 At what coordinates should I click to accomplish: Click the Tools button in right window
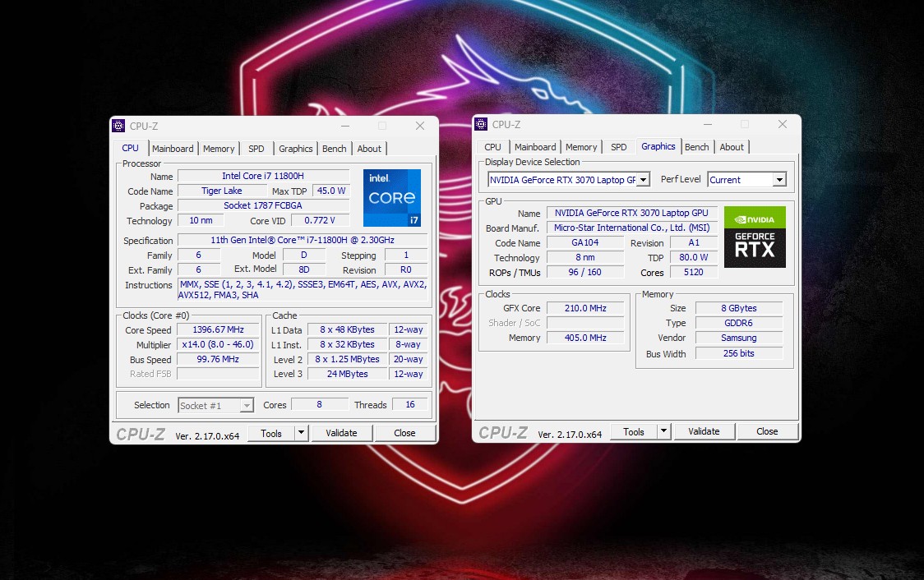click(x=635, y=430)
